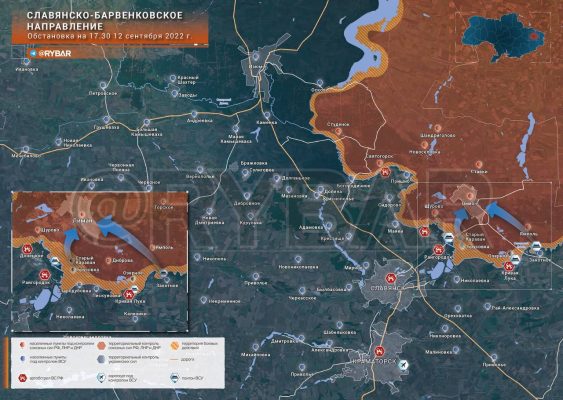Select the hatched orange combat zone swatch
This screenshot has width=563, height=400.
pos(175,345)
